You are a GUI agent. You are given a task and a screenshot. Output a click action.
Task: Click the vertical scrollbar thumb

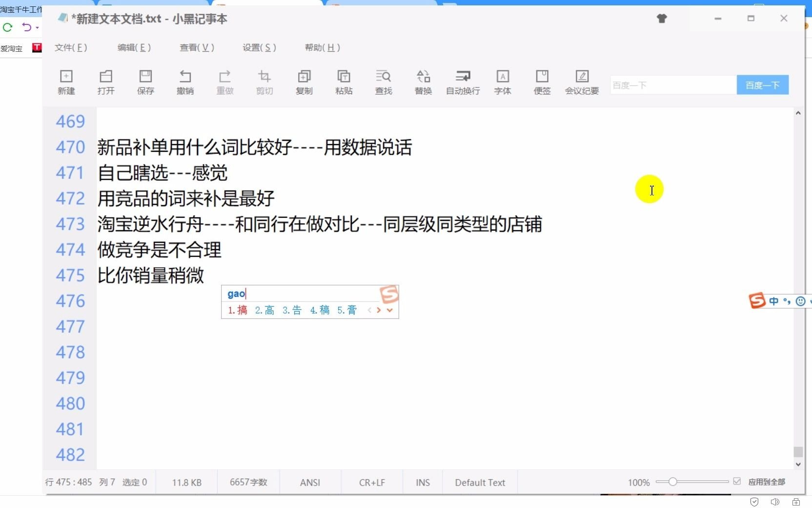798,451
